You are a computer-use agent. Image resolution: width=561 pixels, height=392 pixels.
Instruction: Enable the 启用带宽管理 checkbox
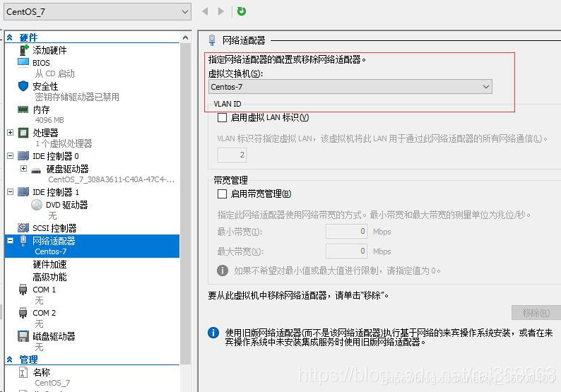point(222,194)
